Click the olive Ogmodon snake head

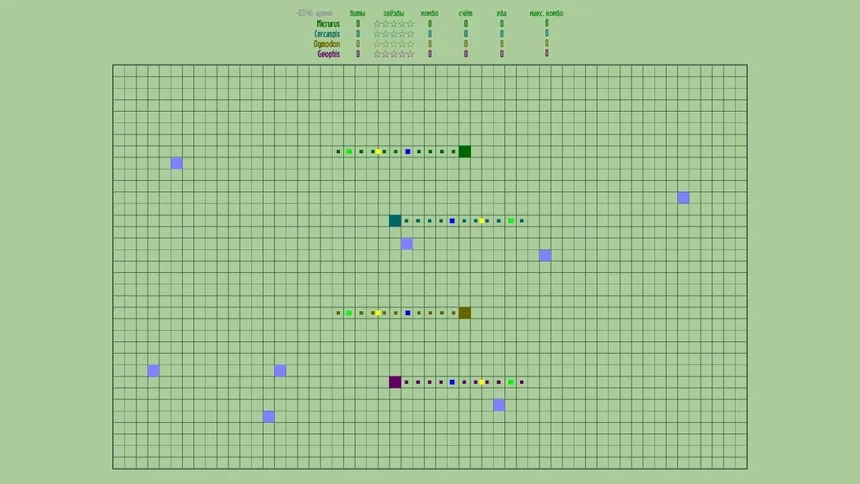coord(465,313)
